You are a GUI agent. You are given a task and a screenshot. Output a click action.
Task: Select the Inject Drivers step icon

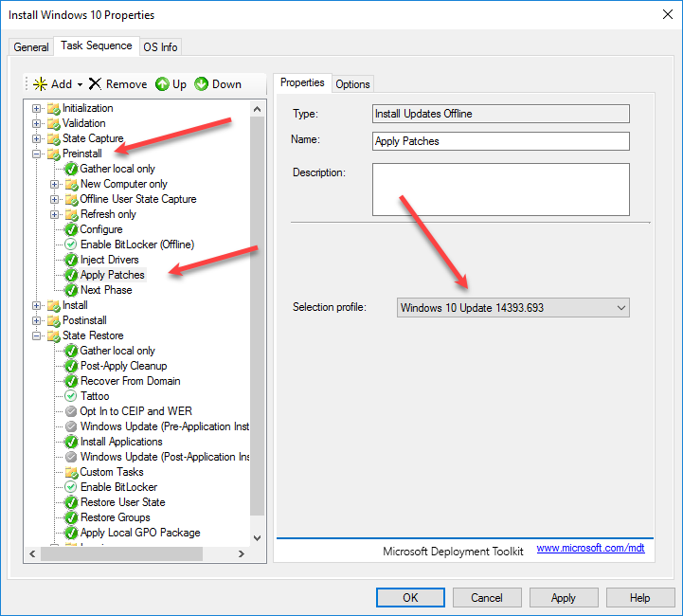tap(71, 260)
